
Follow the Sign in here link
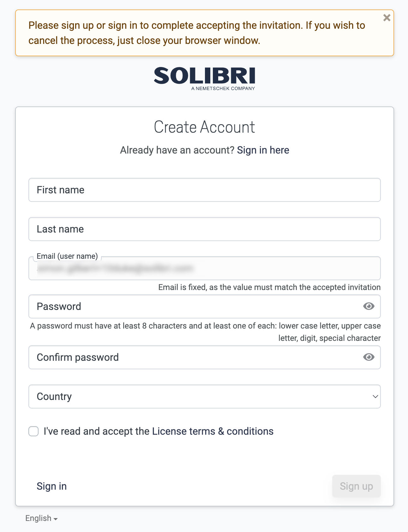(263, 150)
